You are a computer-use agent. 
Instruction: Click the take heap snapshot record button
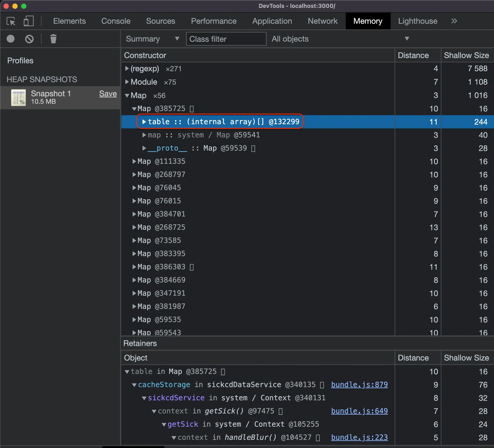[11, 39]
